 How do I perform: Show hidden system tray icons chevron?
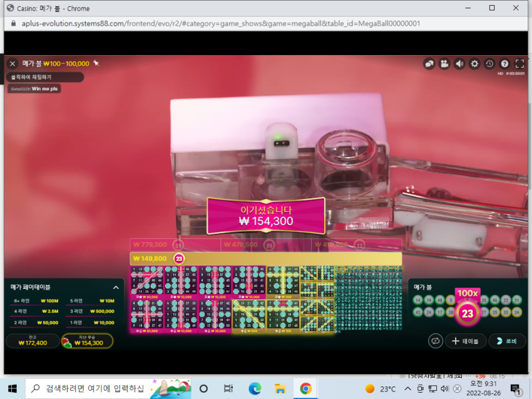[407, 389]
